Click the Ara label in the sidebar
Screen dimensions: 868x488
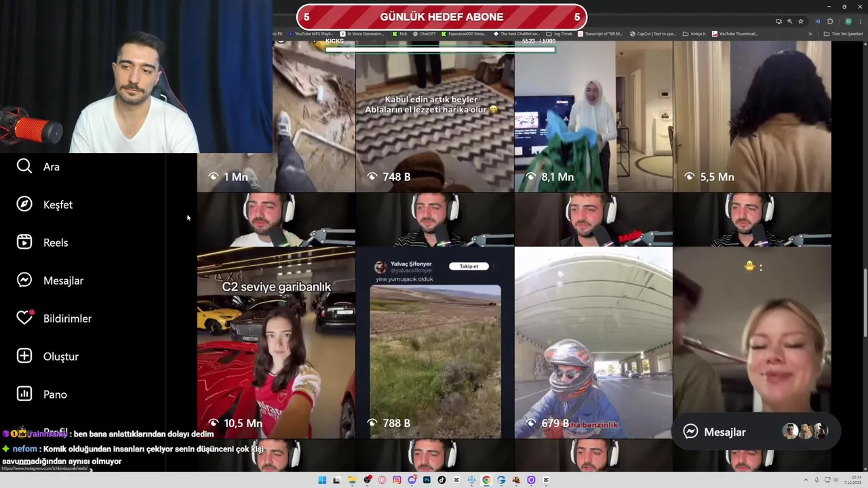click(x=52, y=167)
